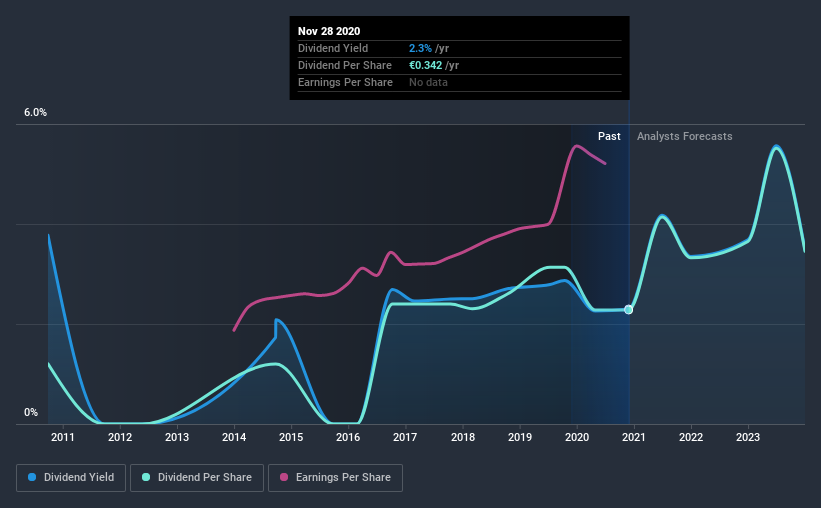Click 'Earnings Per Share' row label in tooltip
The height and width of the screenshot is (508, 821).
(x=346, y=82)
